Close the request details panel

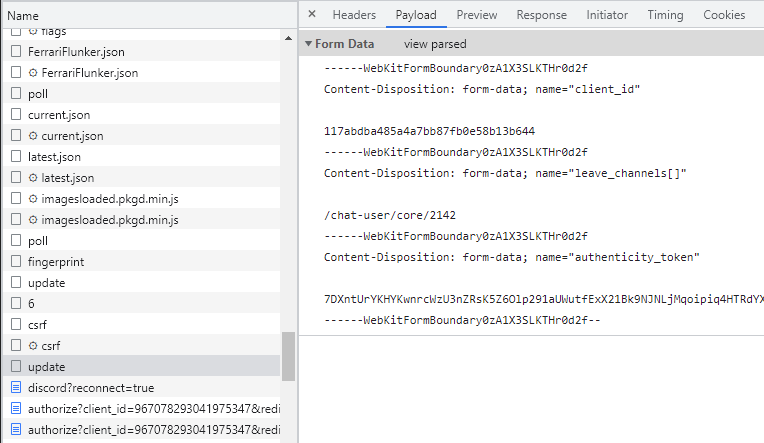tap(312, 14)
